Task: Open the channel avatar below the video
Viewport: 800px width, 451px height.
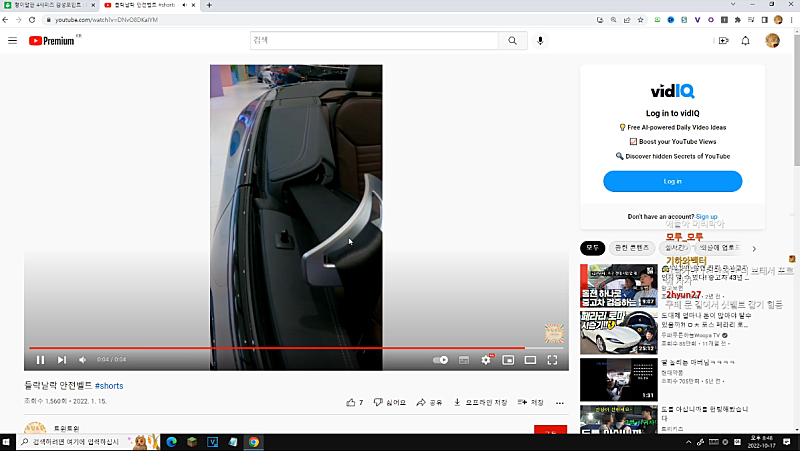Action: [x=35, y=428]
